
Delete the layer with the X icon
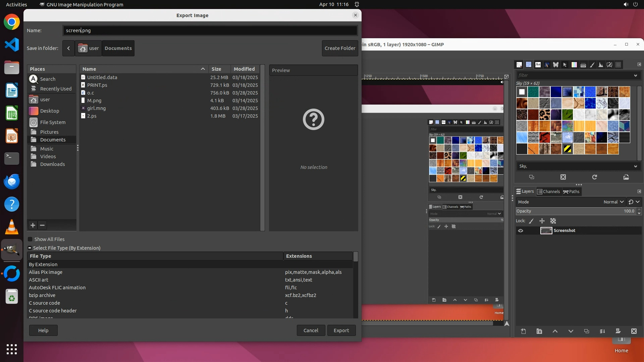tap(634, 331)
